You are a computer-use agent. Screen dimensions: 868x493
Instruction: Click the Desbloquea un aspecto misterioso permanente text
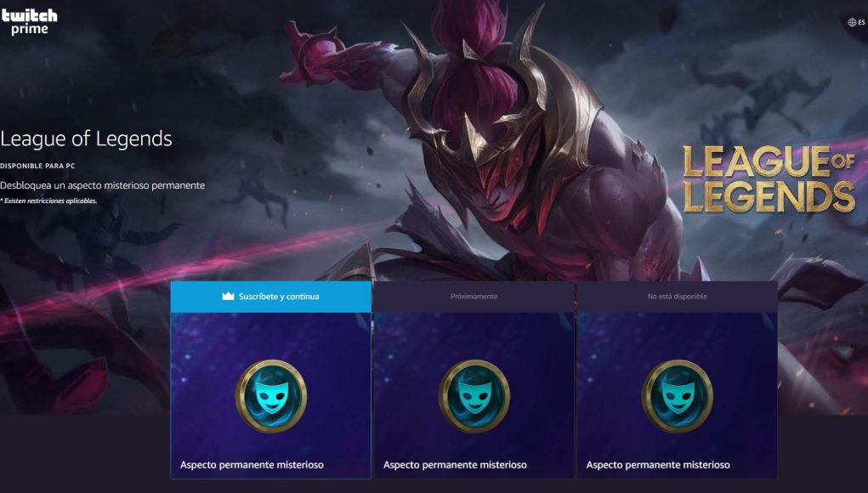[102, 185]
